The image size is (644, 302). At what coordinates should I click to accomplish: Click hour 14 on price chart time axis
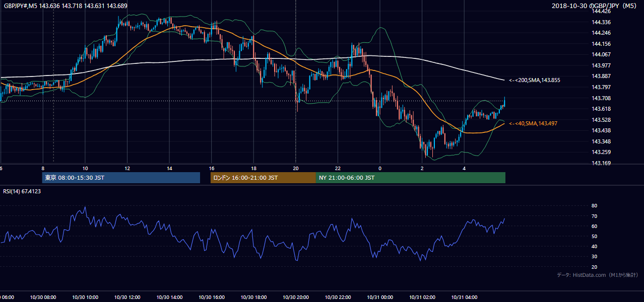coord(169,169)
